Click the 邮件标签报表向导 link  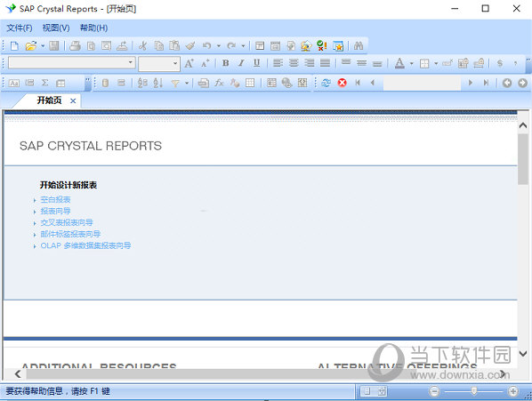70,234
